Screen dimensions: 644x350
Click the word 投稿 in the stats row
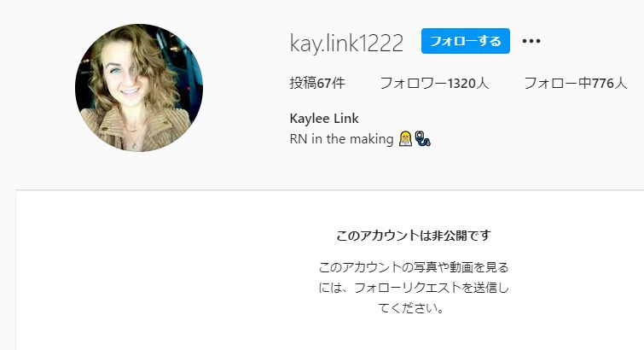[303, 84]
